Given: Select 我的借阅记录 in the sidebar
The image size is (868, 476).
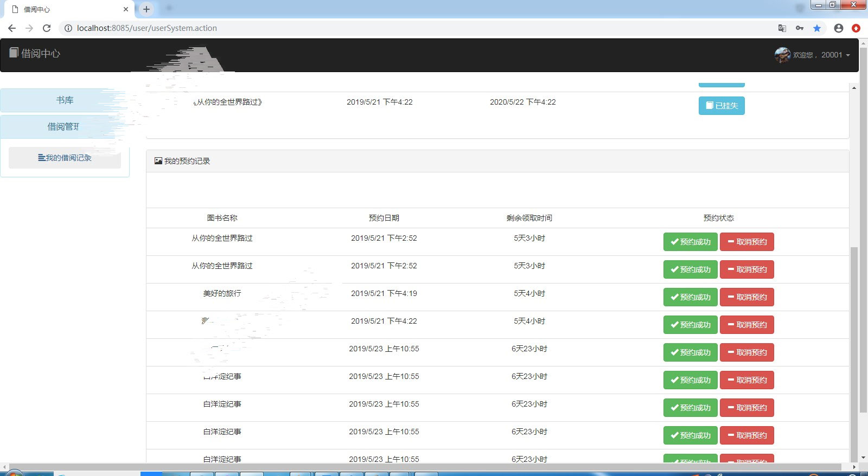Looking at the screenshot, I should tap(65, 158).
